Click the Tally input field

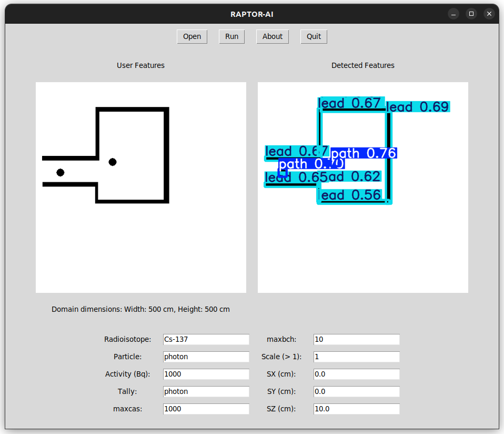(x=206, y=392)
